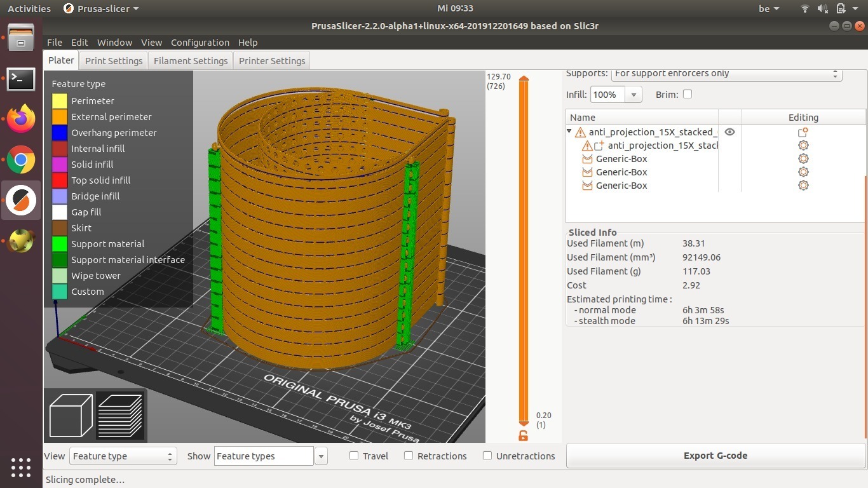The width and height of the screenshot is (868, 488).
Task: Click the battery icon in the top bar
Action: pyautogui.click(x=841, y=9)
